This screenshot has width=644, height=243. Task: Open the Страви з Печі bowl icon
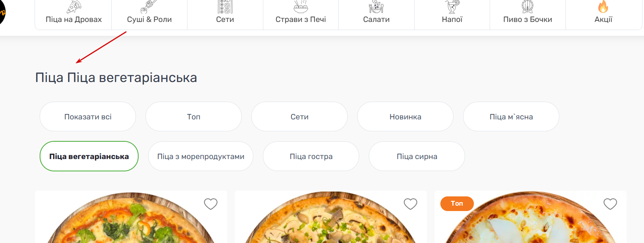point(301,7)
